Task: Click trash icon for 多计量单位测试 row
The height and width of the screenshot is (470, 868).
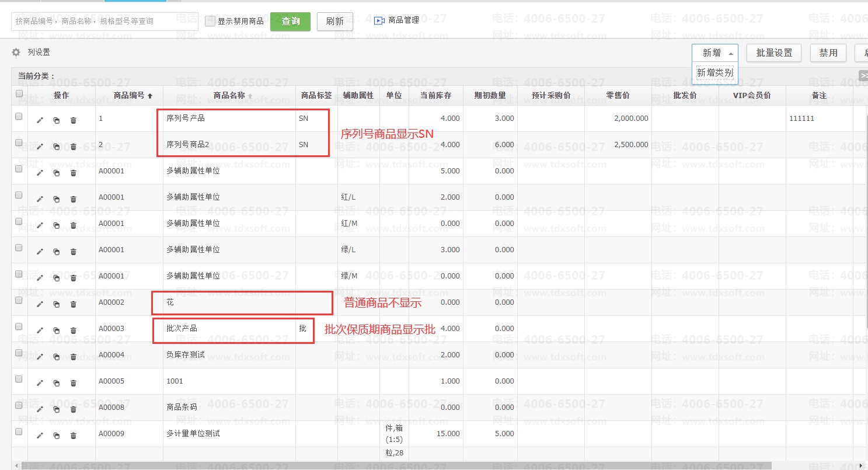Action: pyautogui.click(x=74, y=436)
